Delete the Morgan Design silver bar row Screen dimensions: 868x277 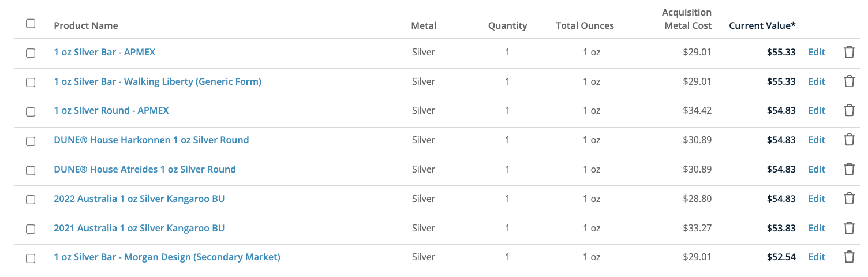pos(849,257)
